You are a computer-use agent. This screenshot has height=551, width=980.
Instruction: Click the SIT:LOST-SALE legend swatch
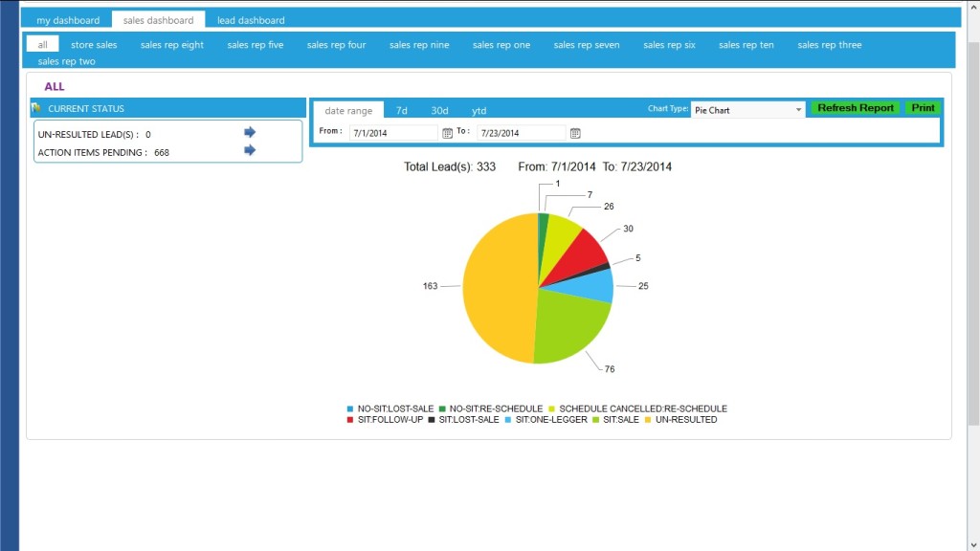click(x=432, y=420)
